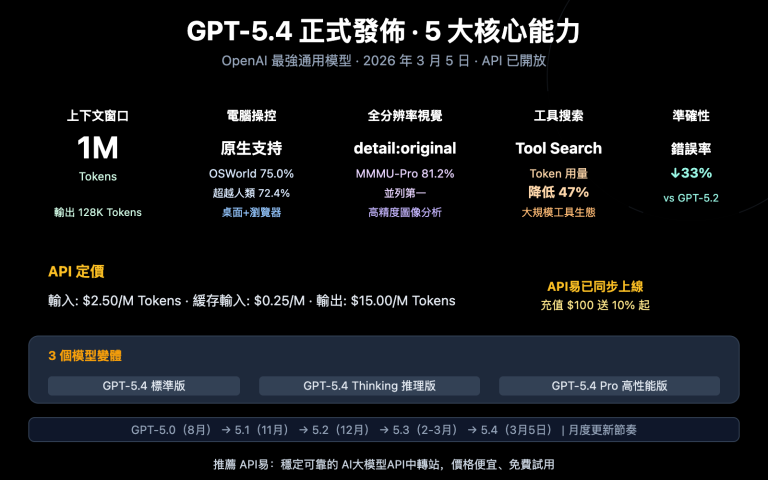Click the 並列第一 text
The image size is (768, 480).
pos(405,193)
